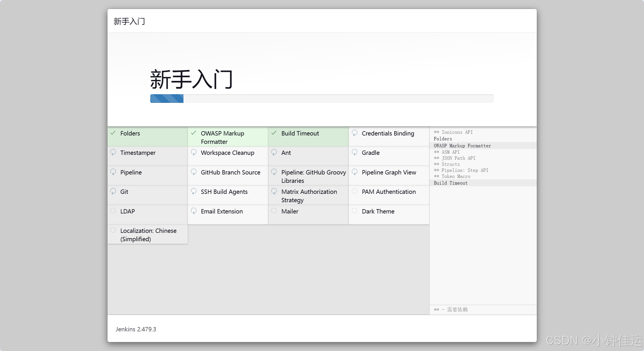Click the spinner icon beside Email Extension
The height and width of the screenshot is (351, 644).
[x=194, y=211]
